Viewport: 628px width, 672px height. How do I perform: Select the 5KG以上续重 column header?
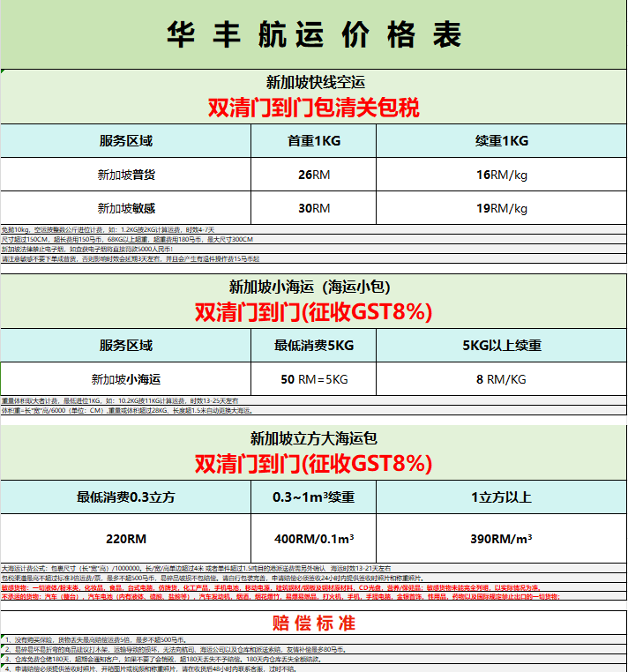coord(501,346)
